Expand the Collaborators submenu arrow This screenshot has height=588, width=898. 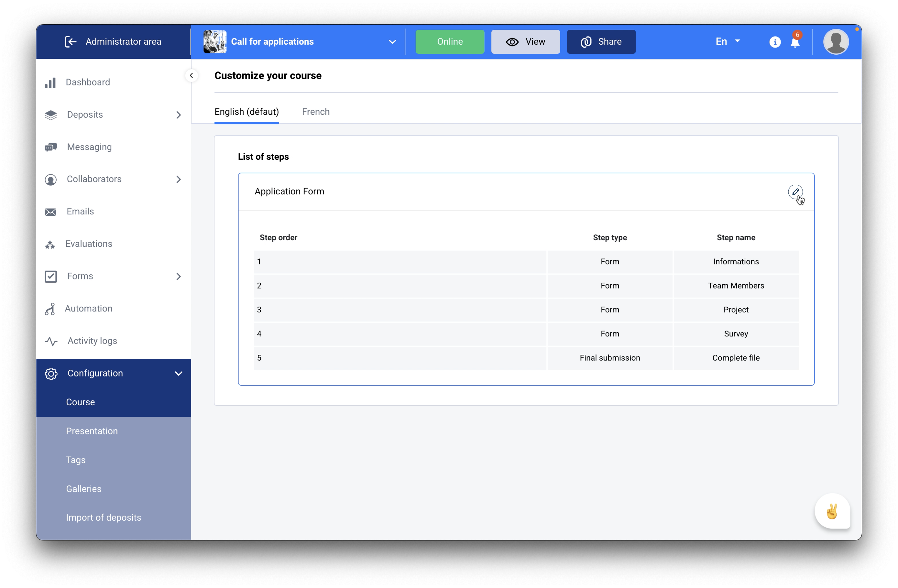[179, 180]
